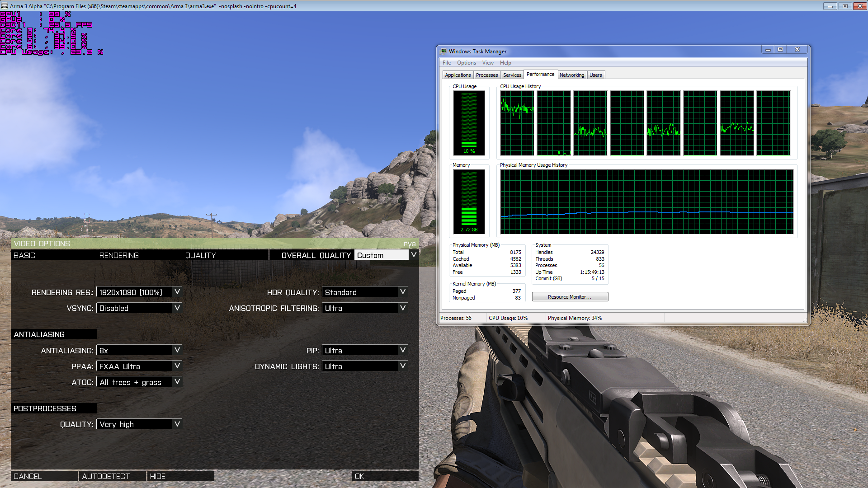Open the VSync dropdown

tap(139, 308)
